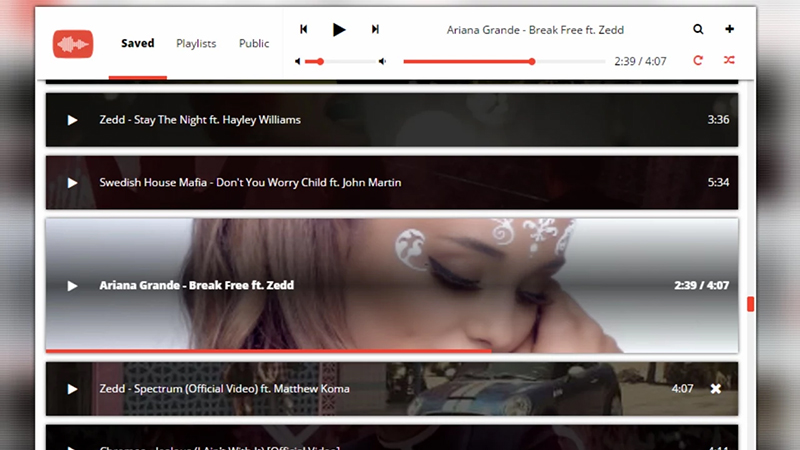The image size is (800, 450).
Task: Click the 2:39 / 4:07 time on Ariana row
Action: [702, 285]
